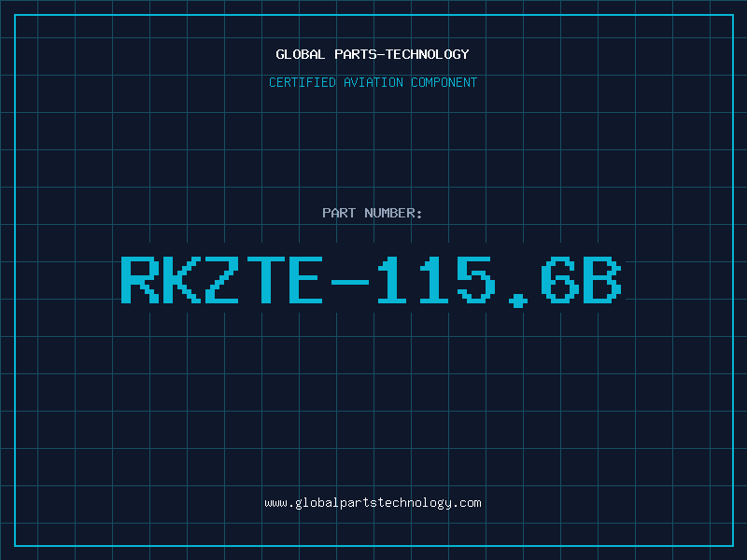Click the word NUMBER: in the label

[x=393, y=213]
